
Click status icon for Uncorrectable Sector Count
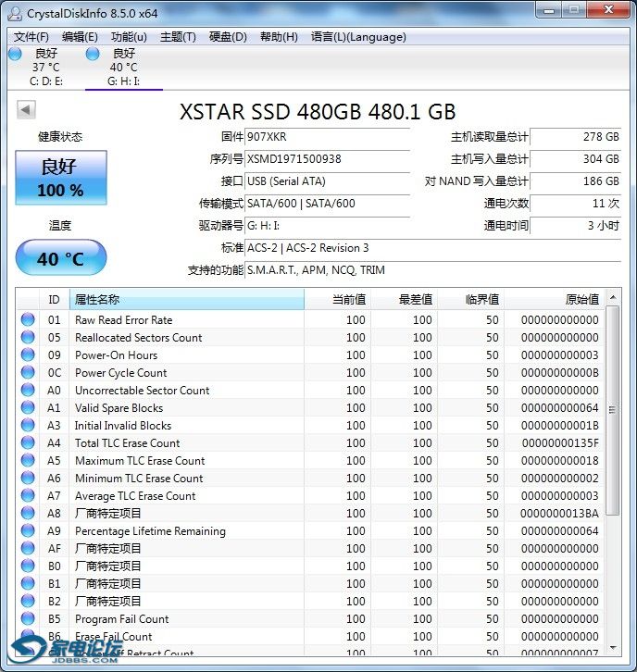coord(28,390)
